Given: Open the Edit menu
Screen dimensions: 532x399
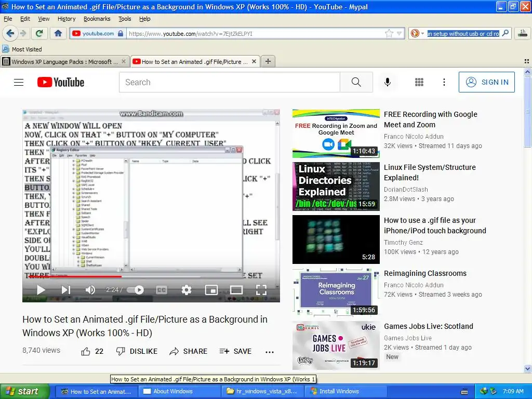Looking at the screenshot, I should (x=25, y=19).
